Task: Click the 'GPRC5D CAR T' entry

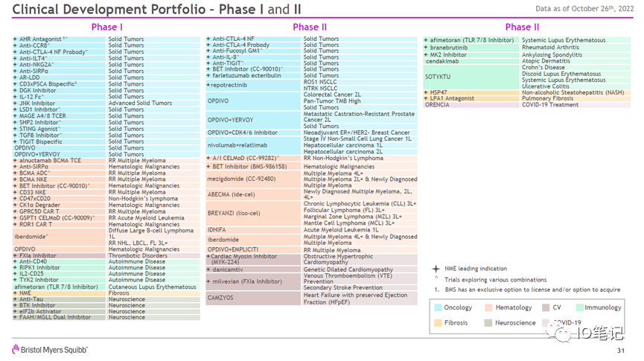Action: pyautogui.click(x=39, y=211)
